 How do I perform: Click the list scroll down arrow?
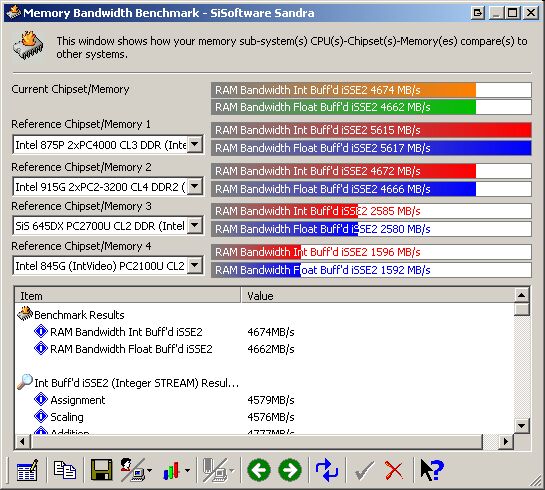point(521,426)
